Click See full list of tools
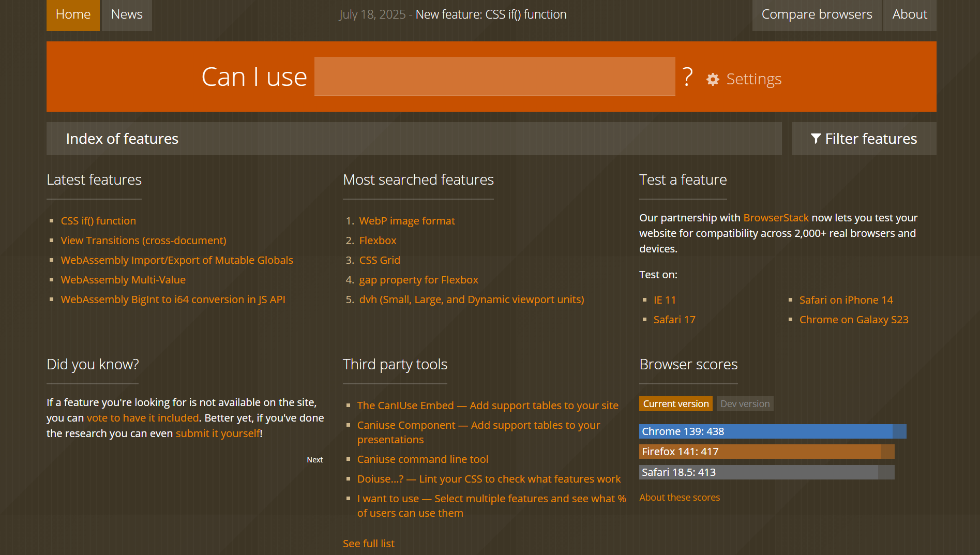The height and width of the screenshot is (555, 980). [x=369, y=544]
